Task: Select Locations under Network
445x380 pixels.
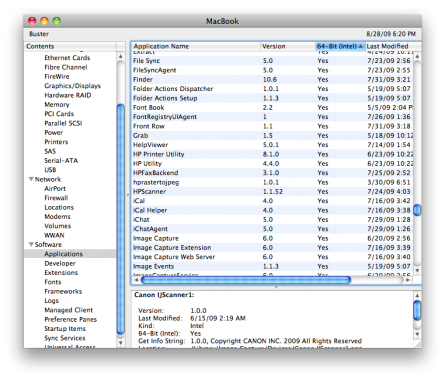Action: 59,207
